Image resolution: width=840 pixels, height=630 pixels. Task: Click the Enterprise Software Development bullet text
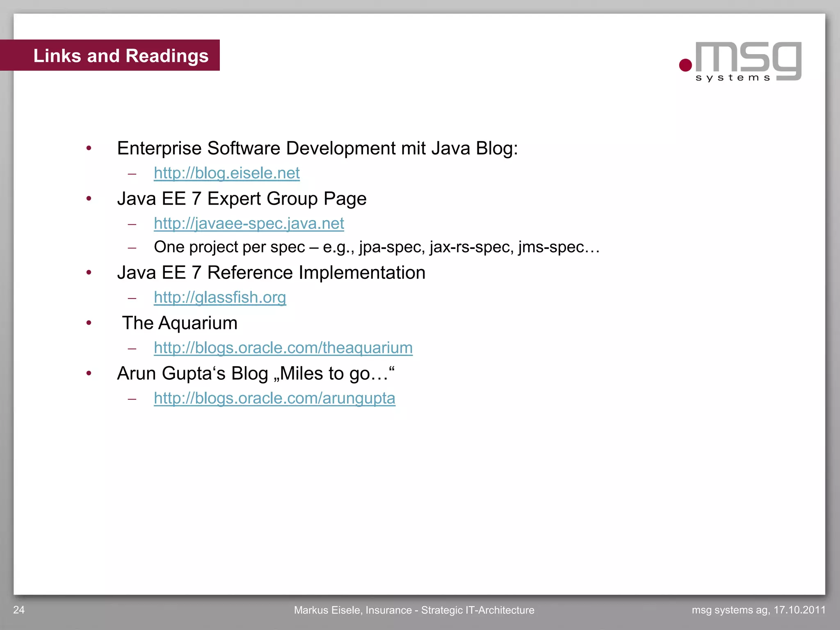pos(317,148)
